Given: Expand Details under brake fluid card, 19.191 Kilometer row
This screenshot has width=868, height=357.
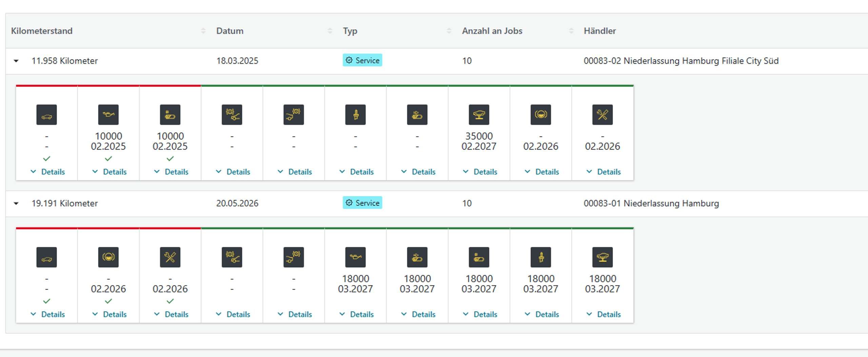Looking at the screenshot, I should click(109, 314).
